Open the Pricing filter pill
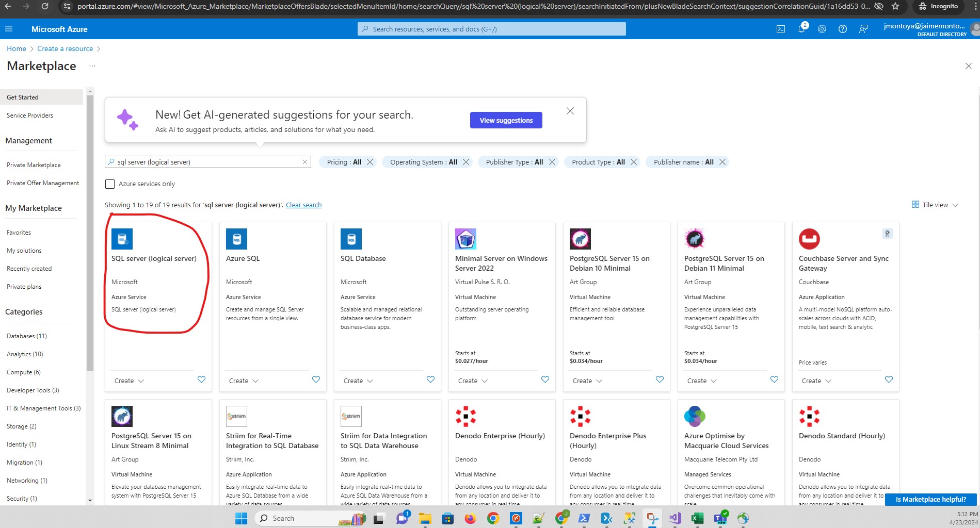 (x=344, y=162)
